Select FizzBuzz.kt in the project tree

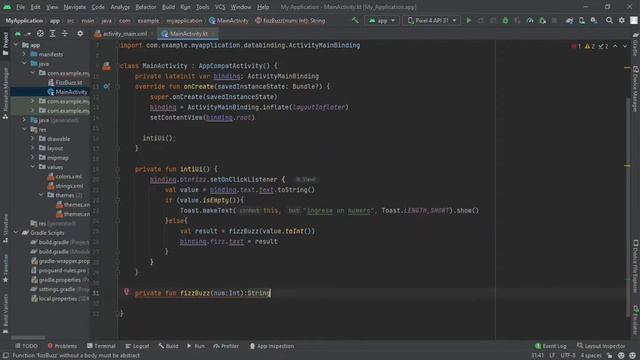(x=65, y=82)
